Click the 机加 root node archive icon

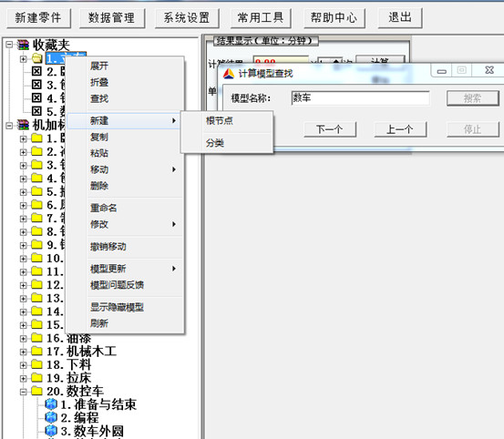23,125
